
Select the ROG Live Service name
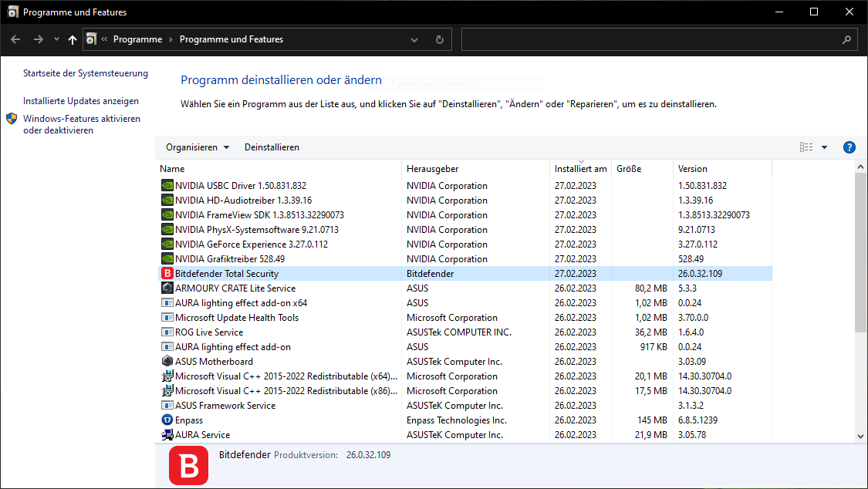point(209,332)
